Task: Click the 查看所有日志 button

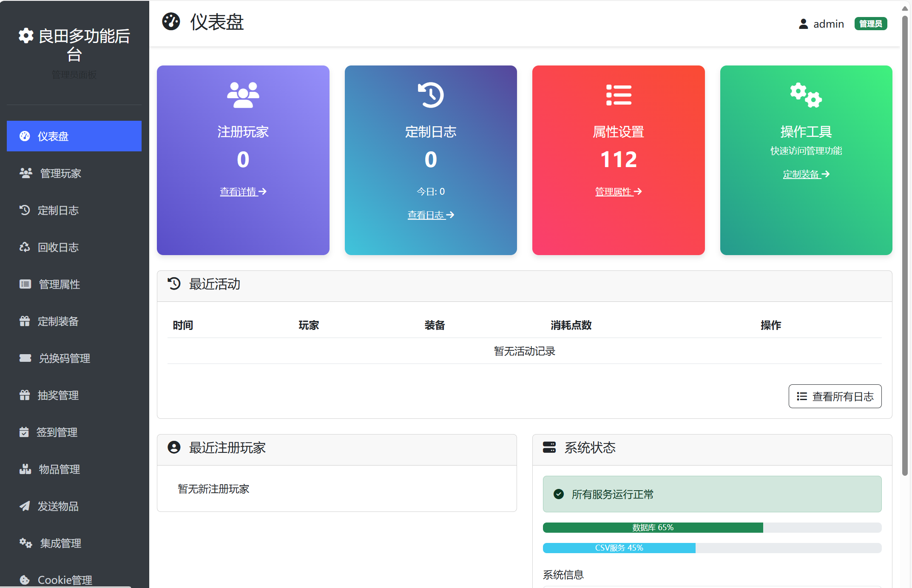Action: (835, 396)
